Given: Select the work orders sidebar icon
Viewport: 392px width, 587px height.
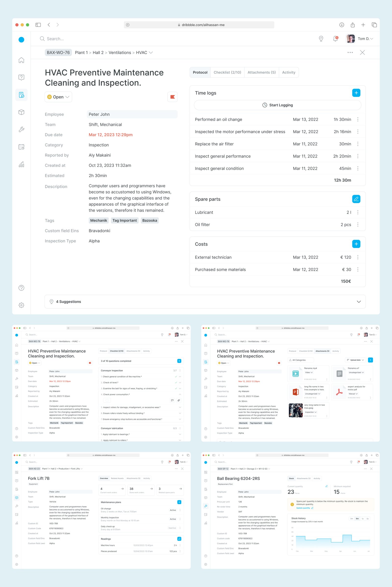Looking at the screenshot, I should click(x=21, y=95).
